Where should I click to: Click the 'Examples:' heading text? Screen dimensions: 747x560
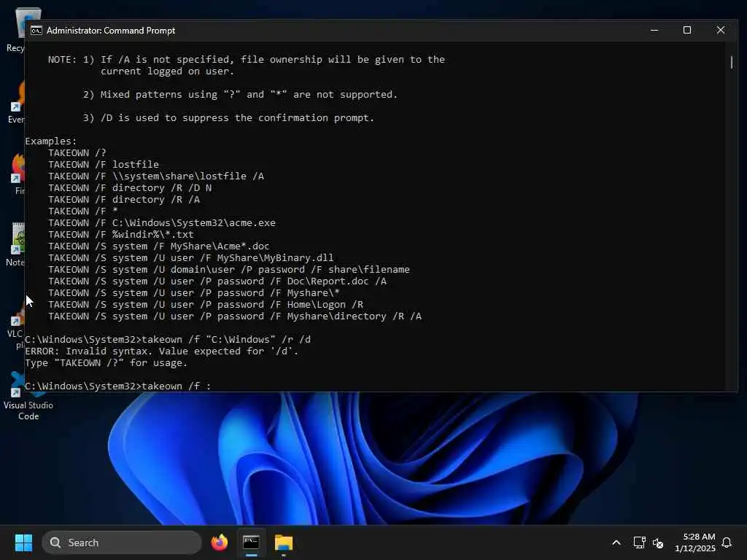click(x=50, y=141)
